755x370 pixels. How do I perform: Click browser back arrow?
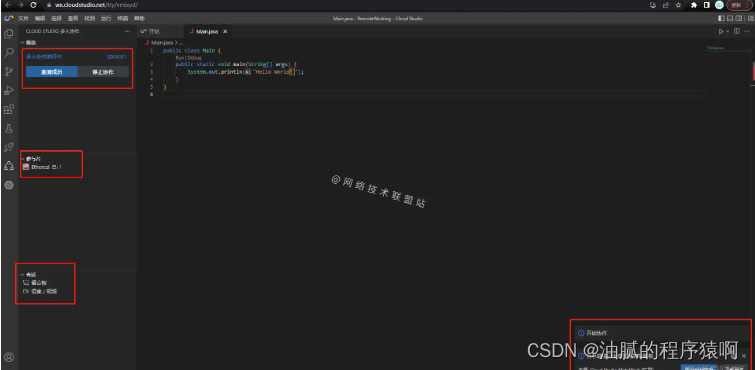coord(8,5)
